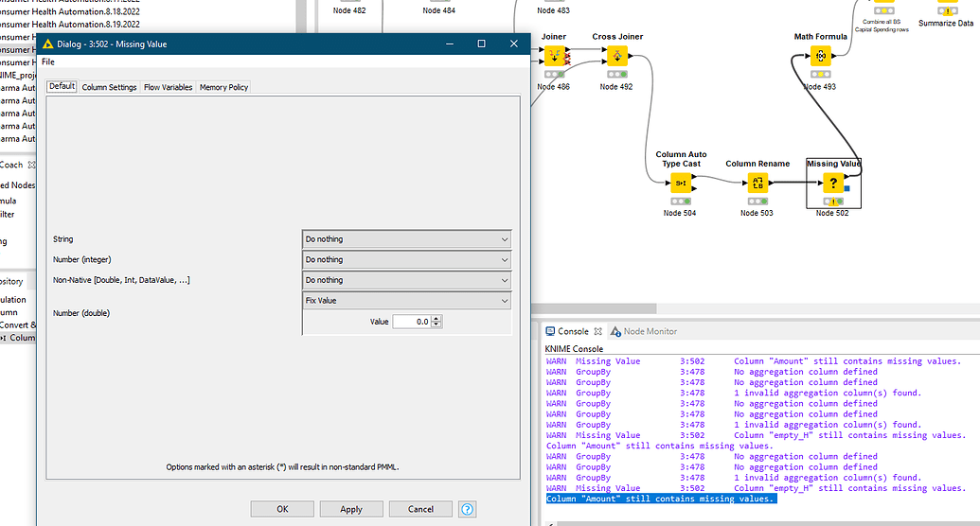Screen dimensions: 980x526
Task: Switch to the Node Monitor tab
Action: pos(644,331)
